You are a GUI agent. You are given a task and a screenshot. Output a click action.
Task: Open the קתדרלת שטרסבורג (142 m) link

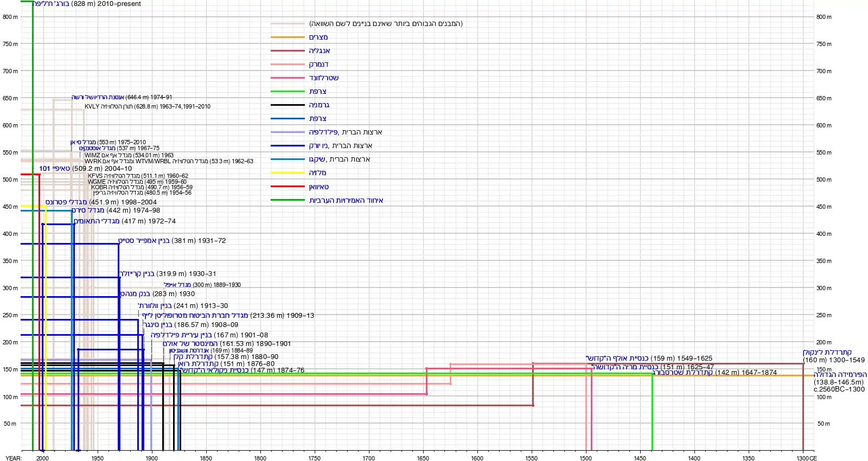pyautogui.click(x=682, y=372)
